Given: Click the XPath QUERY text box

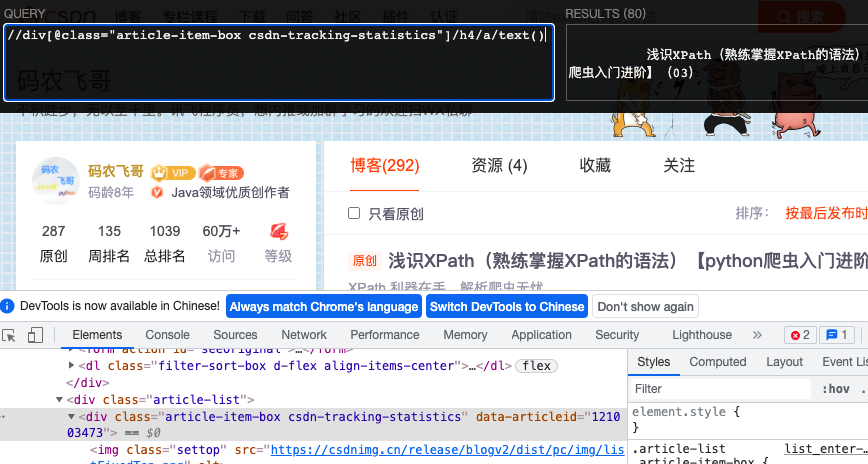Looking at the screenshot, I should 279,63.
